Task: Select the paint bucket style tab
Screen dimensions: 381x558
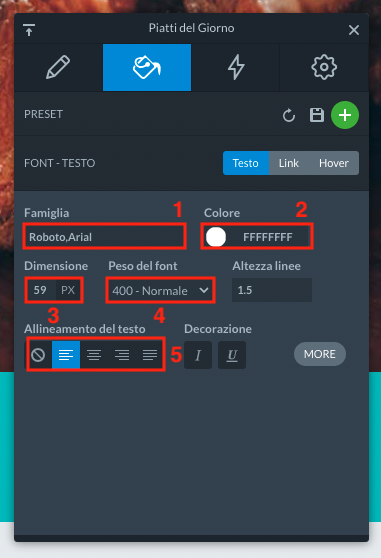Action: click(x=147, y=67)
